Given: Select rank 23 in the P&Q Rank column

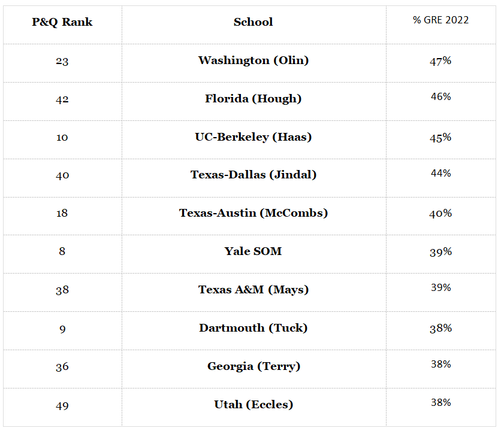Looking at the screenshot, I should tap(62, 61).
